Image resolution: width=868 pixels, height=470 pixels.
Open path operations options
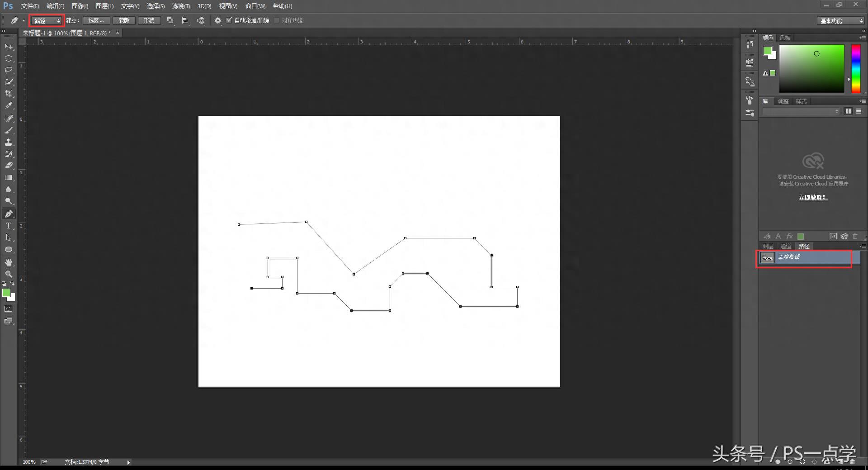tap(170, 20)
